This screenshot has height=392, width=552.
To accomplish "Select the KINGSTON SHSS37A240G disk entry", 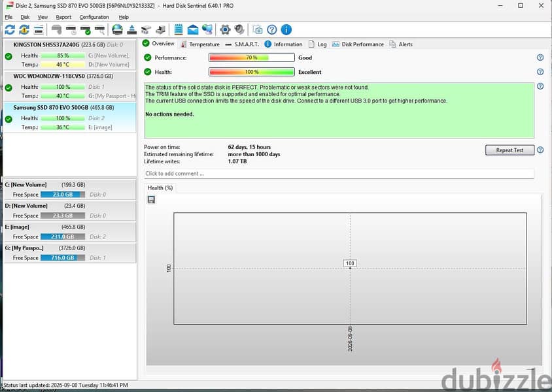I will pos(70,54).
